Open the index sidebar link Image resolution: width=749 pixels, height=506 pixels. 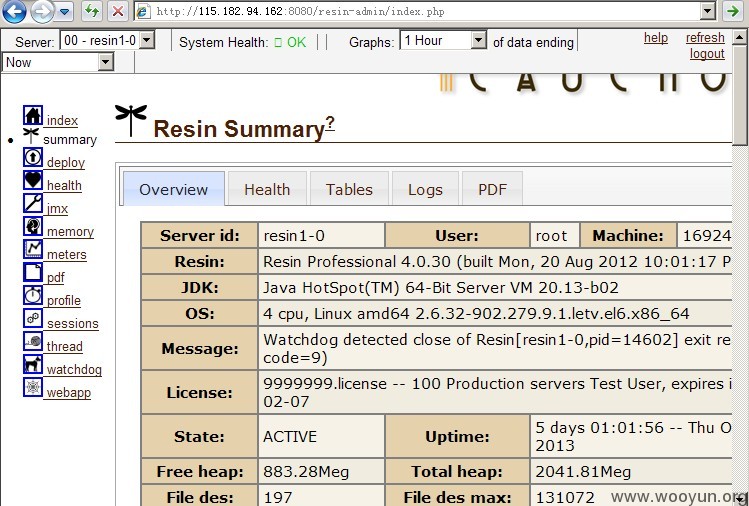click(x=62, y=120)
